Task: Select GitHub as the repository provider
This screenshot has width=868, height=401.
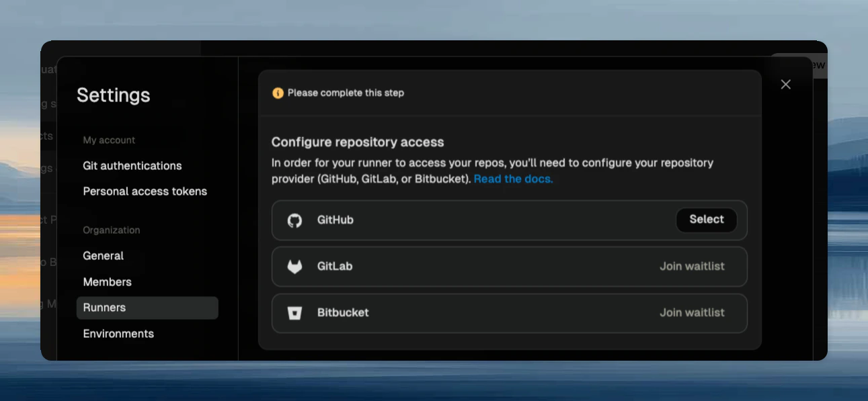Action: click(x=706, y=220)
